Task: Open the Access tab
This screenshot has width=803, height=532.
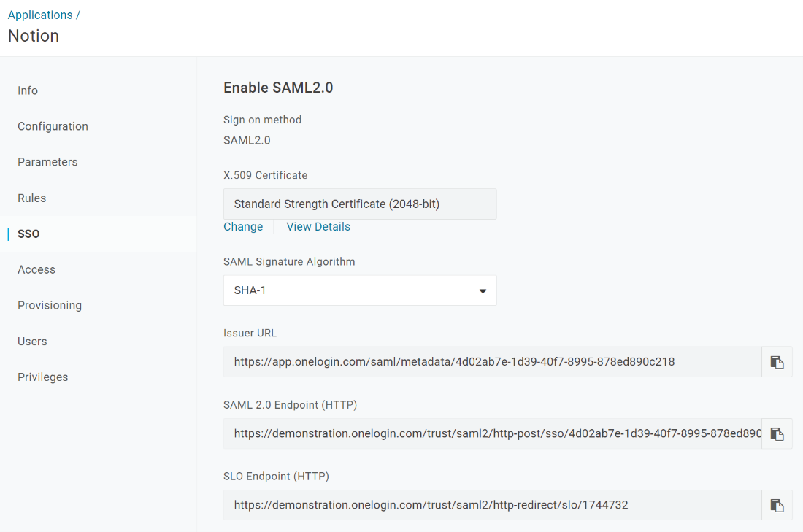Action: click(36, 270)
